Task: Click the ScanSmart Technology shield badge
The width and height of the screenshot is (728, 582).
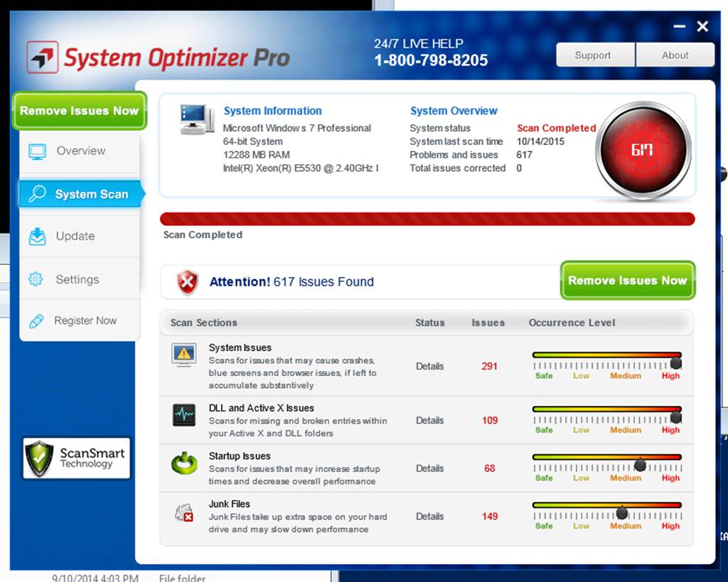Action: 77,458
